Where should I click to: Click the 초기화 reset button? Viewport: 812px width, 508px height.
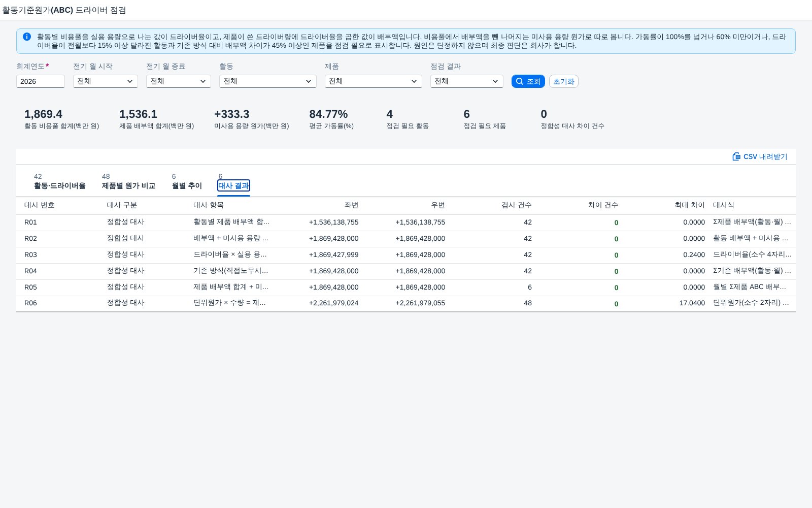pos(564,81)
